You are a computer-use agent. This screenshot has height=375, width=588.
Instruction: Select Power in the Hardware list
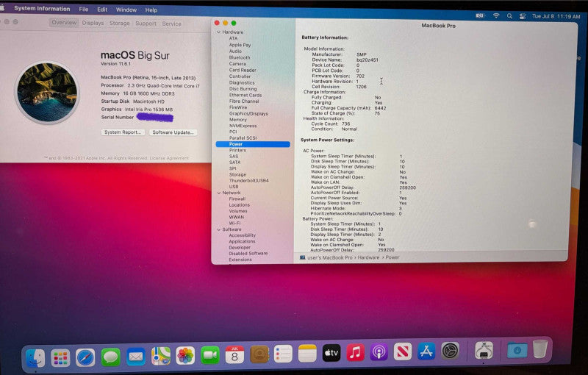click(x=253, y=144)
